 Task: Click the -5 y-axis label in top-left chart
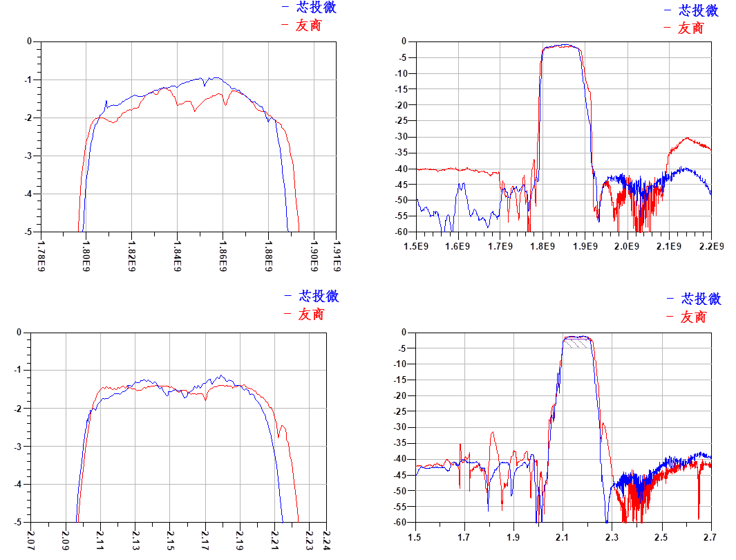tap(28, 232)
